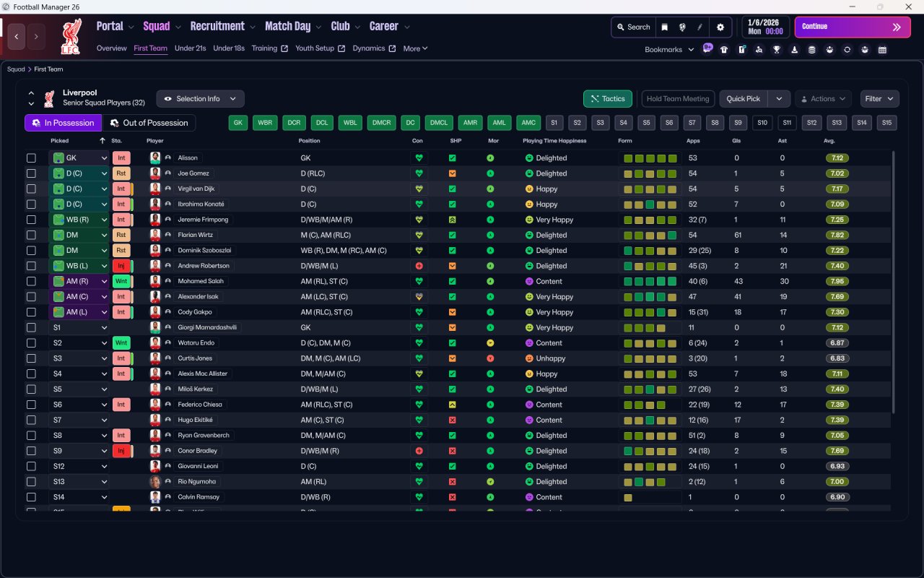Image resolution: width=924 pixels, height=578 pixels.
Task: Open the AM (C) picked dropdown for Isak
Action: click(79, 297)
